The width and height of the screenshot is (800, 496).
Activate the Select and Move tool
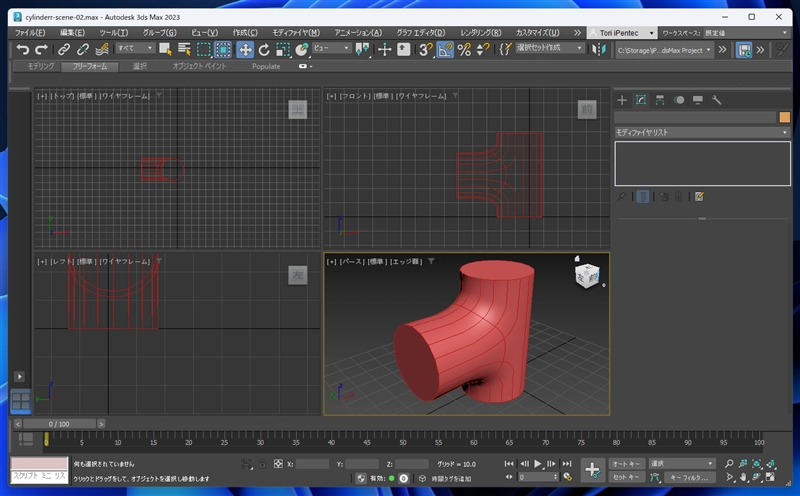tap(245, 49)
